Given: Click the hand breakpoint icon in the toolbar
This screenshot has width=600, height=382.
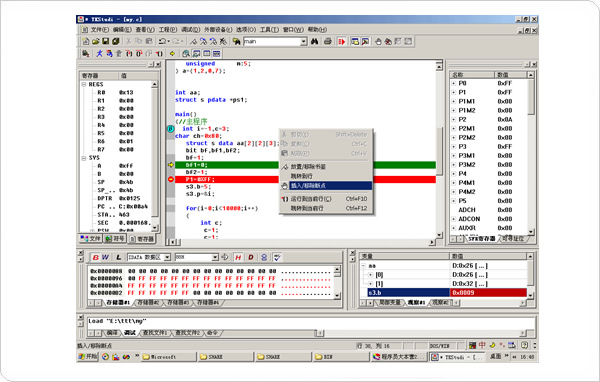Looking at the screenshot, I should (378, 41).
